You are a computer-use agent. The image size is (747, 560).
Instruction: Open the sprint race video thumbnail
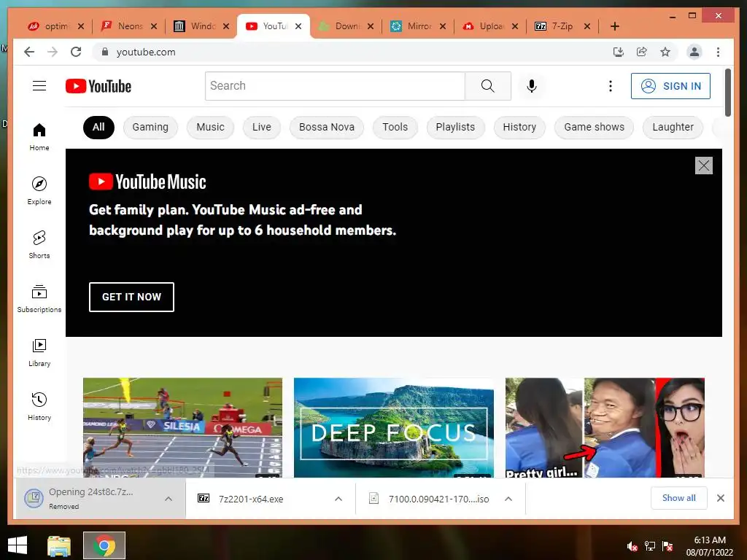tap(182, 427)
